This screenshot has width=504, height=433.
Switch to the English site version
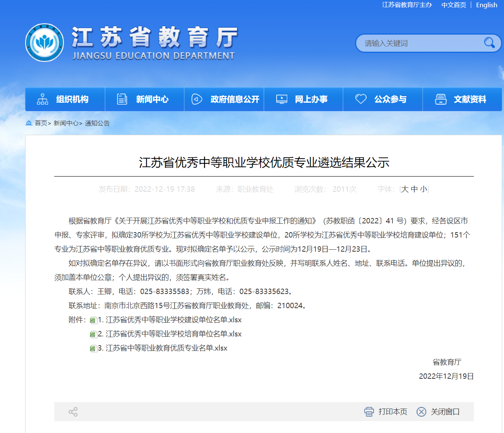coord(486,5)
